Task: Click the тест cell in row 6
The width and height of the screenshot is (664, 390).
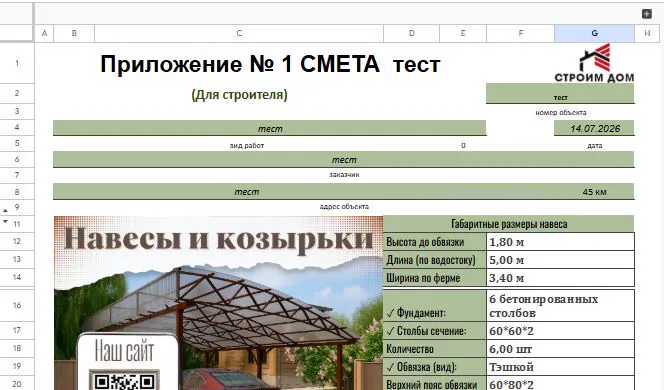Action: tap(344, 160)
